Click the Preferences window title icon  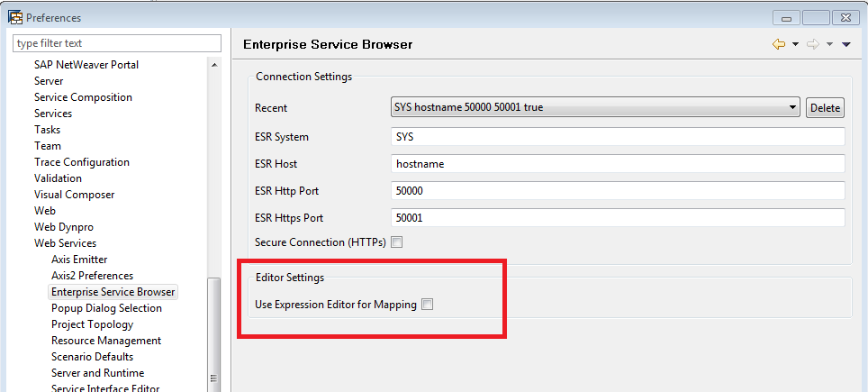[x=15, y=17]
